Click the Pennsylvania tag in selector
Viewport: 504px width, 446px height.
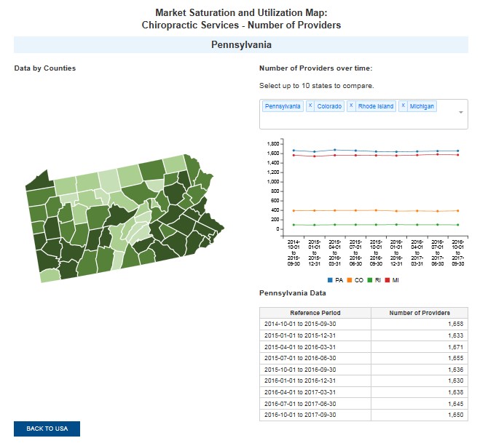283,106
